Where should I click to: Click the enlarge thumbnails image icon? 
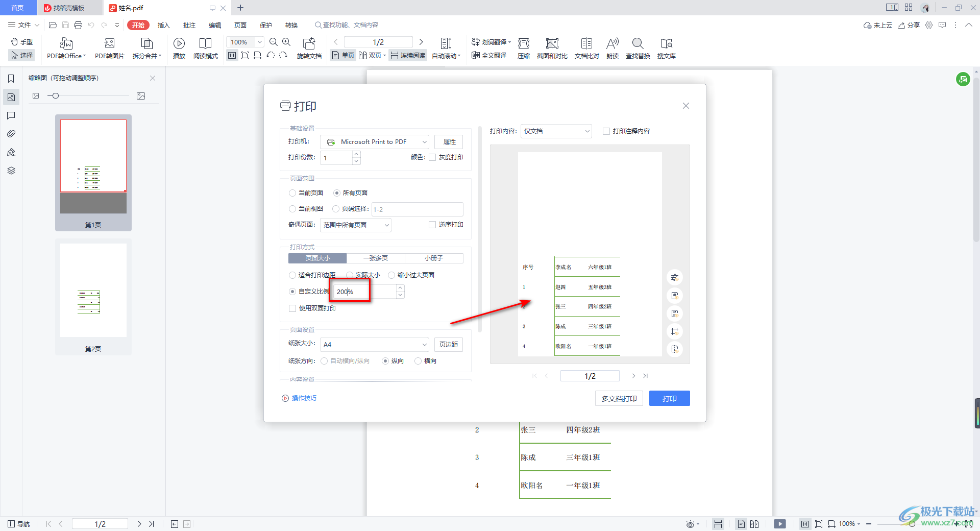pyautogui.click(x=141, y=96)
